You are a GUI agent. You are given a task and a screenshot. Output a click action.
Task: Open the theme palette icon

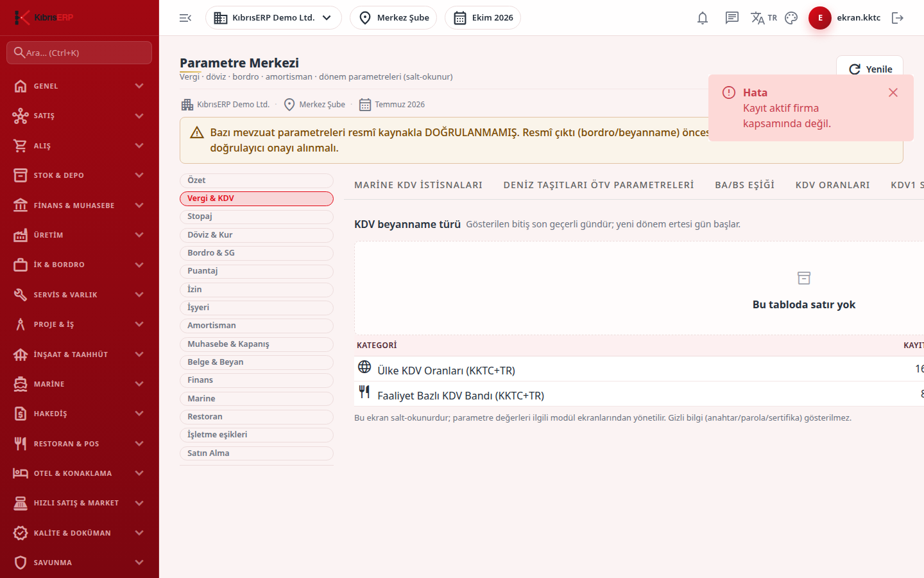pyautogui.click(x=791, y=18)
